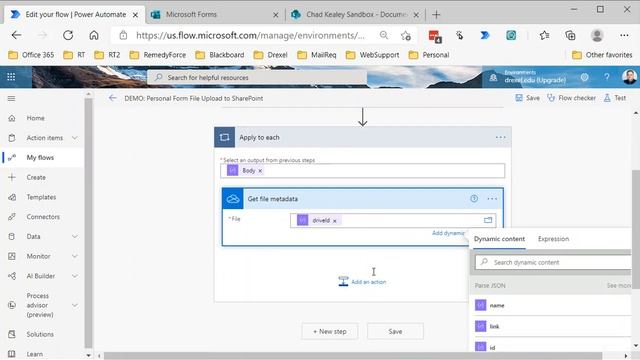Collapse the Apply to each header

click(x=362, y=137)
